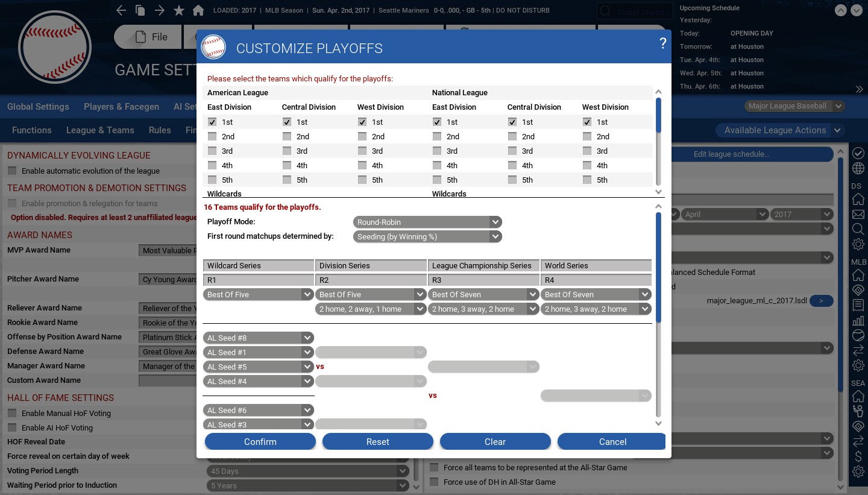Check NL East Division 2nd place
Image resolution: width=868 pixels, height=495 pixels.
[x=437, y=136]
